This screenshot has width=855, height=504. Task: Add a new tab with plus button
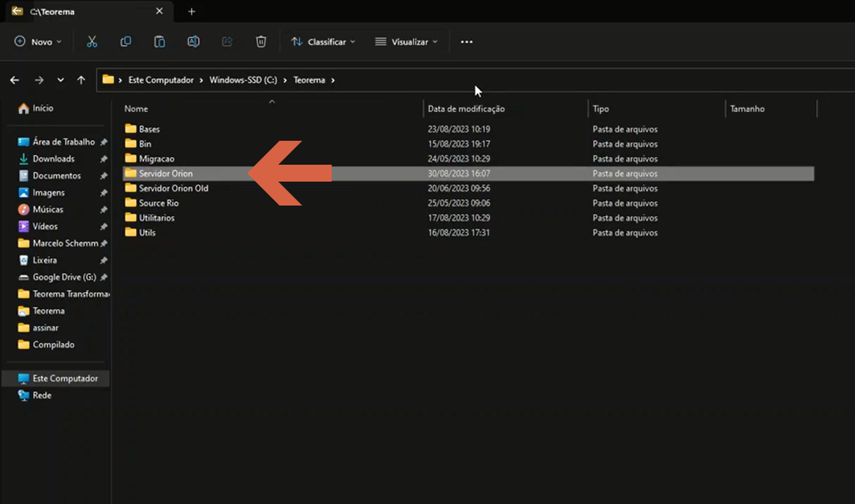(192, 11)
